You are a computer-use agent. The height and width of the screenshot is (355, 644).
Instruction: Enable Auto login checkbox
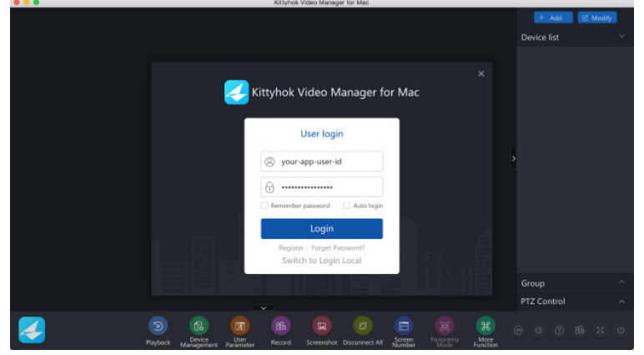(347, 205)
